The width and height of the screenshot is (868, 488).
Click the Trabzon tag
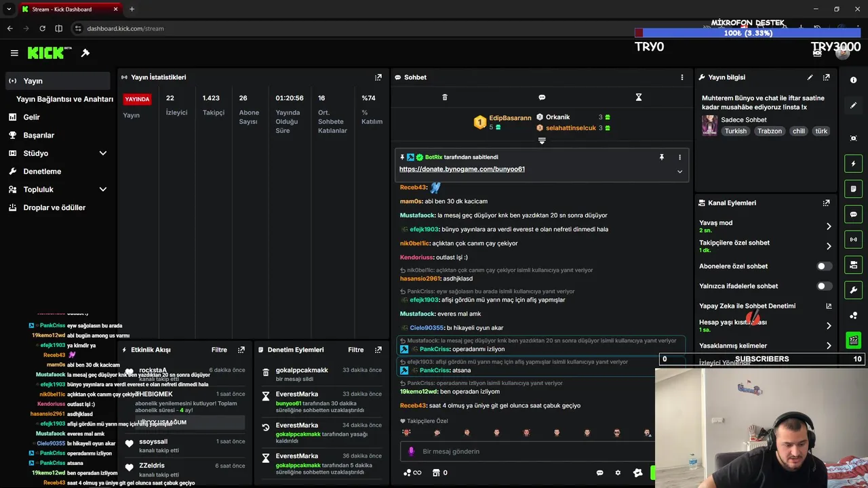770,131
